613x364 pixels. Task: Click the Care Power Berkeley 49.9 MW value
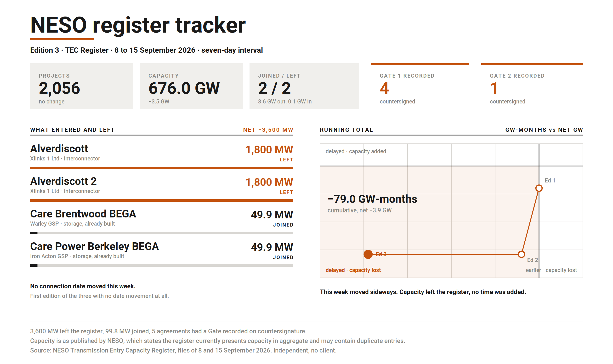tap(272, 247)
